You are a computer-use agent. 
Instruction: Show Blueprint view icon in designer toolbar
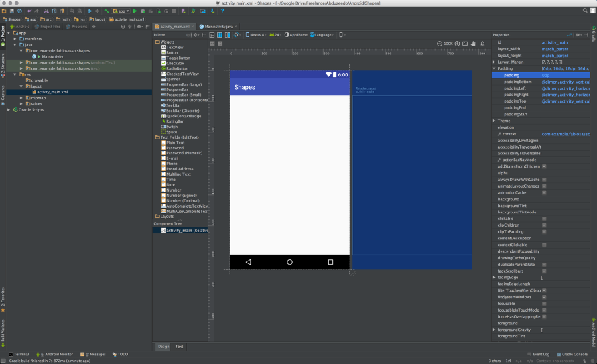click(220, 35)
